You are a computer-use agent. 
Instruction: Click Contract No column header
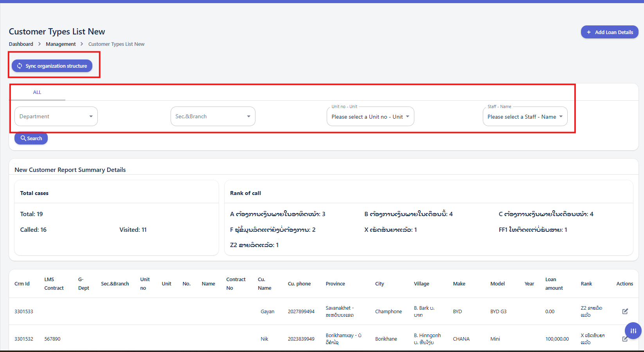pyautogui.click(x=236, y=284)
